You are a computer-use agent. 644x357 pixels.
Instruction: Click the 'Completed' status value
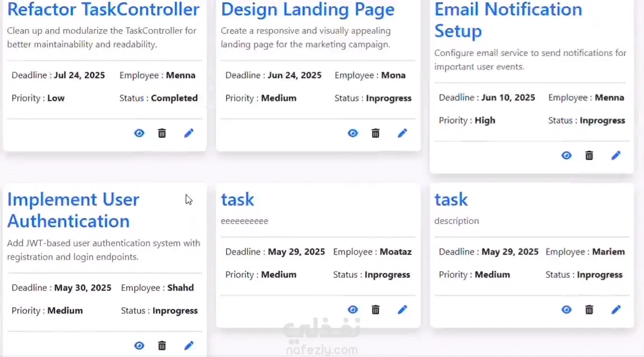(x=174, y=98)
